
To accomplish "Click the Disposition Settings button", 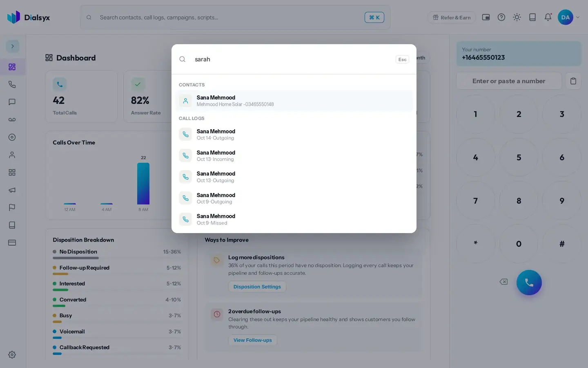I will pyautogui.click(x=257, y=287).
